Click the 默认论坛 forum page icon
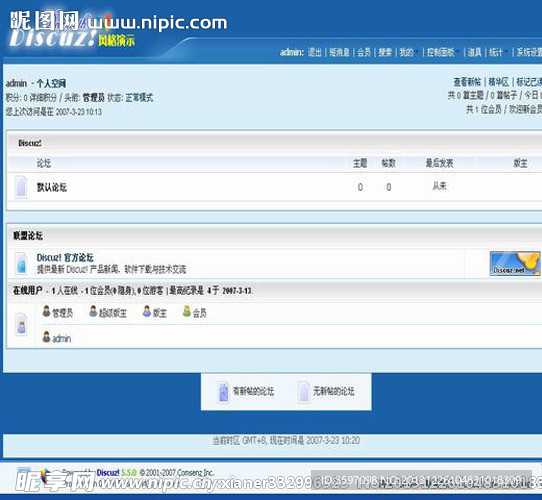The width and height of the screenshot is (542, 500). click(x=21, y=187)
